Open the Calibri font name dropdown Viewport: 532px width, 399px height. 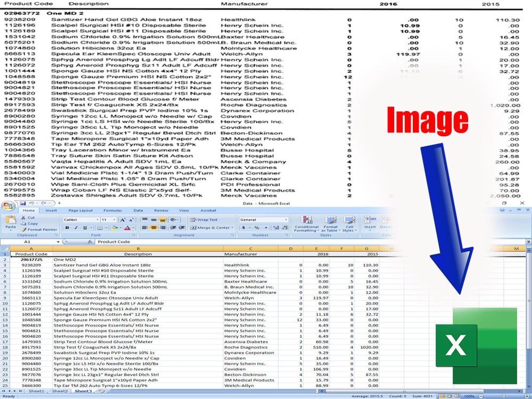(x=97, y=220)
